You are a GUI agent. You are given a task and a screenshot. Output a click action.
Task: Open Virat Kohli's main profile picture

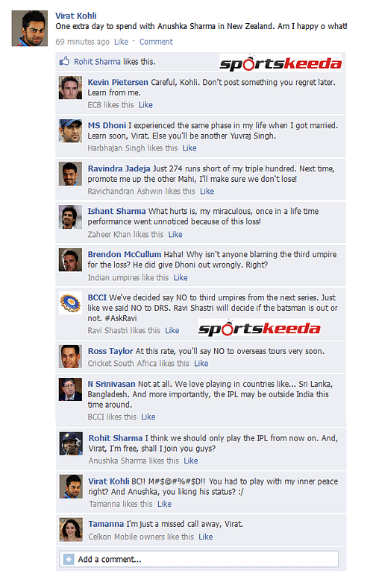30,28
